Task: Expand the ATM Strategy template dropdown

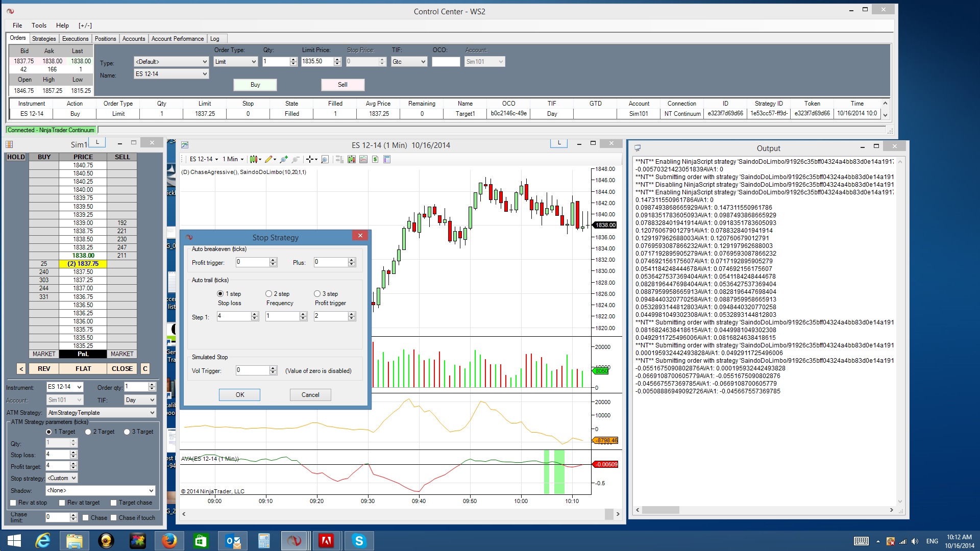Action: (152, 413)
